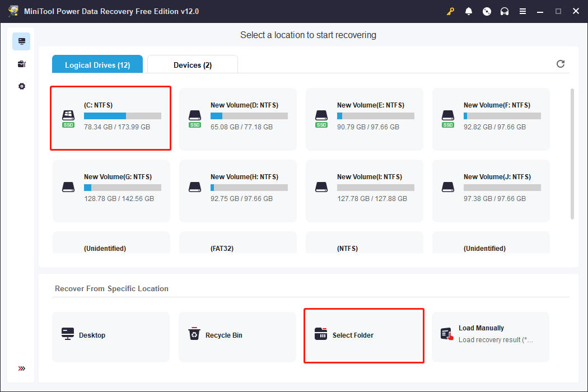Open the notification bell icon
The image size is (588, 392).
[468, 11]
